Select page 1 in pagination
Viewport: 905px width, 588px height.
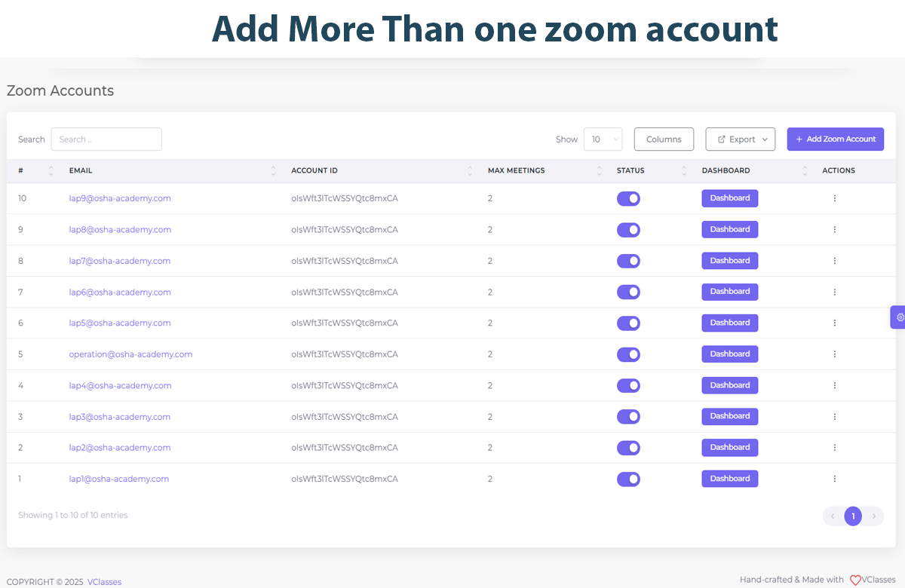pos(853,516)
